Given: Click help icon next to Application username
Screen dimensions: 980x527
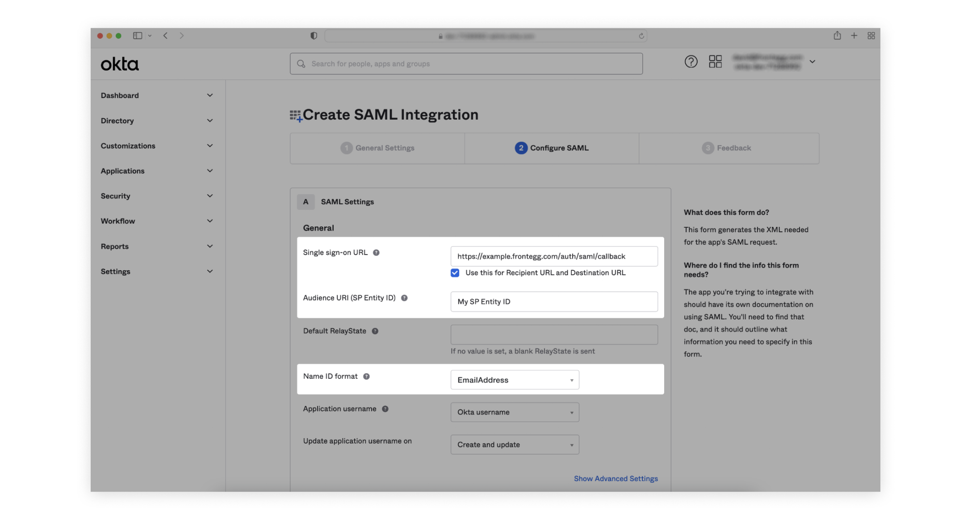Looking at the screenshot, I should (x=385, y=409).
